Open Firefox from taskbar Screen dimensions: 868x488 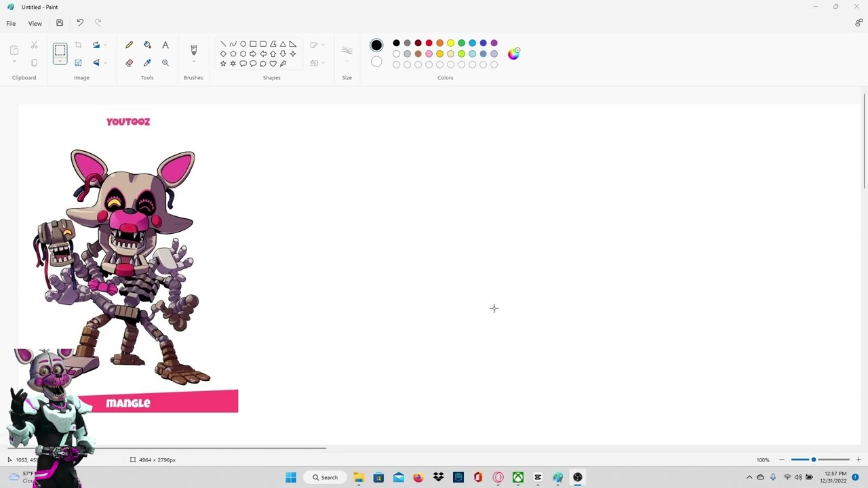click(418, 477)
